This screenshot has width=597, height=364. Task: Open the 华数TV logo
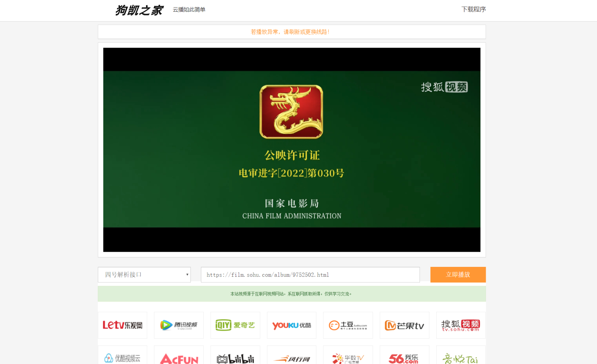click(348, 355)
